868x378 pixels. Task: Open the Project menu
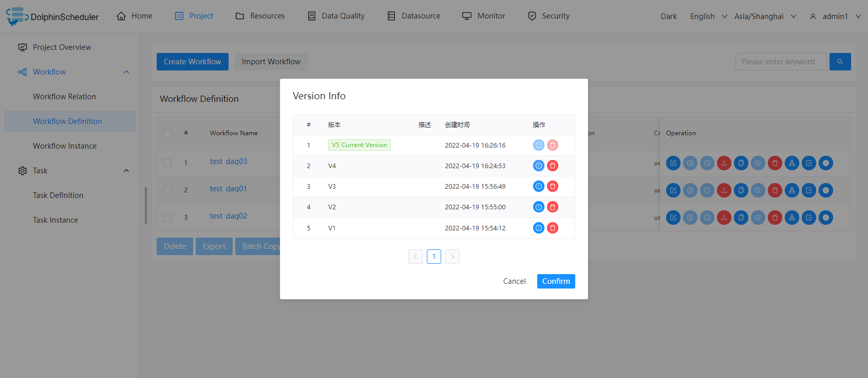tap(194, 16)
